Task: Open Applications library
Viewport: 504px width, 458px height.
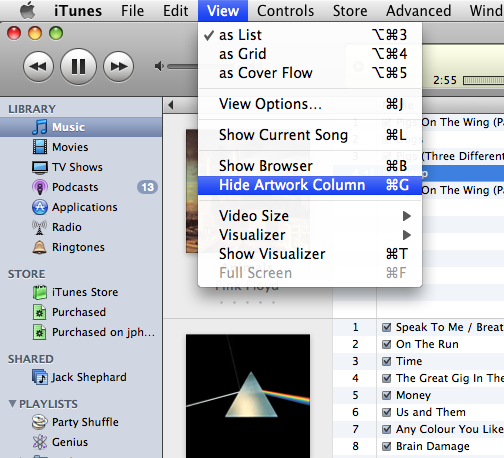Action: tap(81, 207)
